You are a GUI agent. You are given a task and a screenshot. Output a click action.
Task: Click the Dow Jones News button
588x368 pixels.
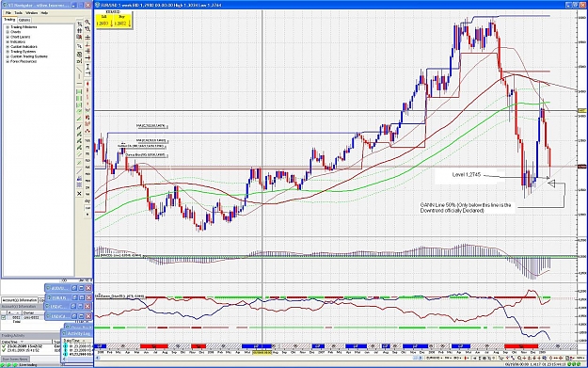click(x=15, y=359)
